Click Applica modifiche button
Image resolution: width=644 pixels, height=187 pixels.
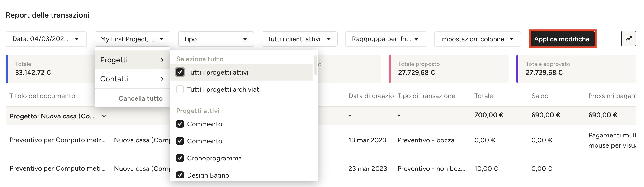pos(562,39)
